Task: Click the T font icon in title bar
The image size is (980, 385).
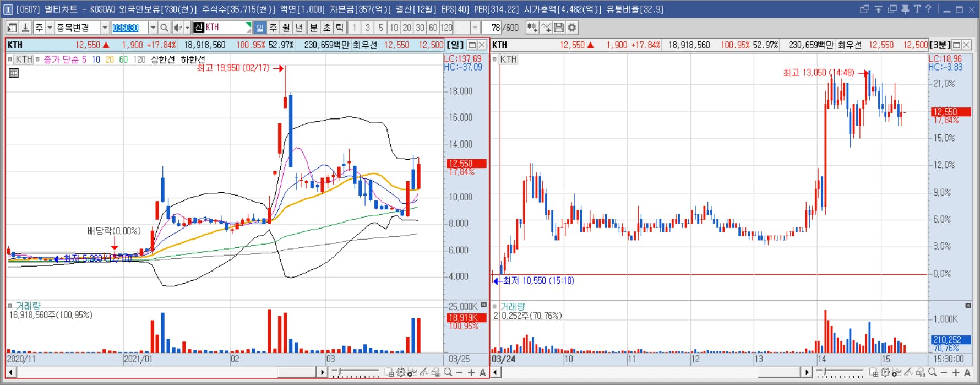Action: coord(917,9)
